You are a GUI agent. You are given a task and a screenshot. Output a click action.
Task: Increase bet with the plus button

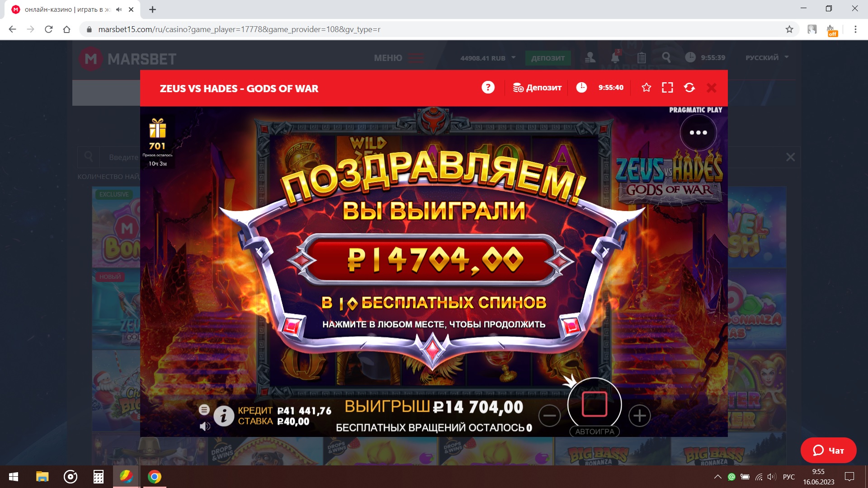640,416
